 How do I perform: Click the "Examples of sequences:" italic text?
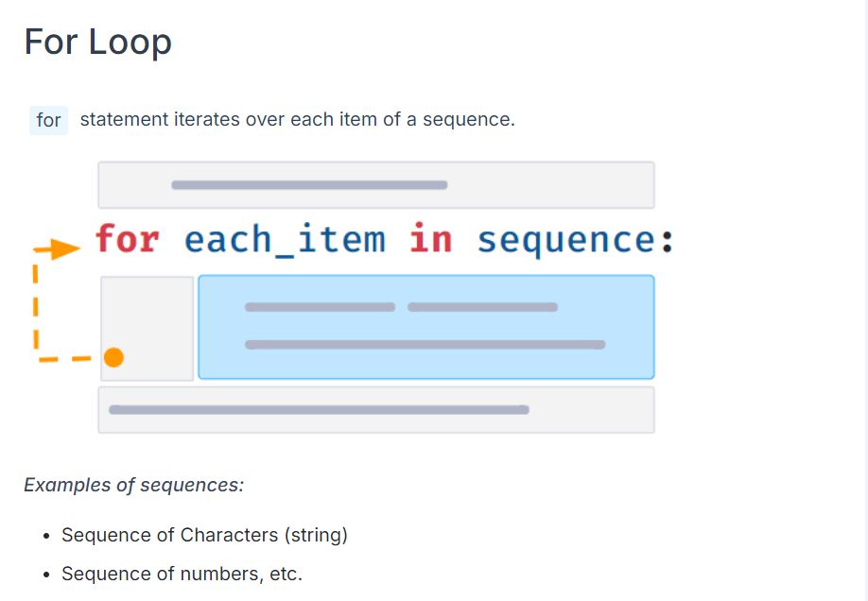click(x=134, y=485)
